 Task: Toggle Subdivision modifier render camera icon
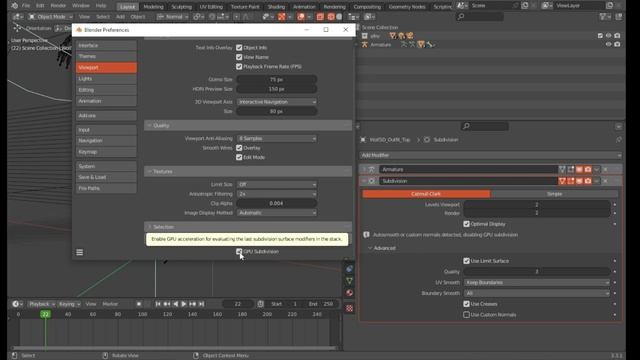[588, 181]
